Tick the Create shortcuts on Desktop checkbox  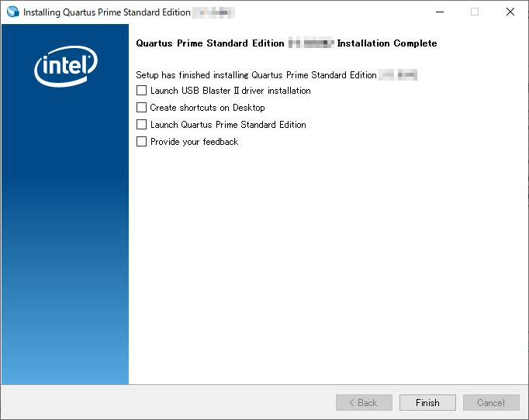(141, 108)
